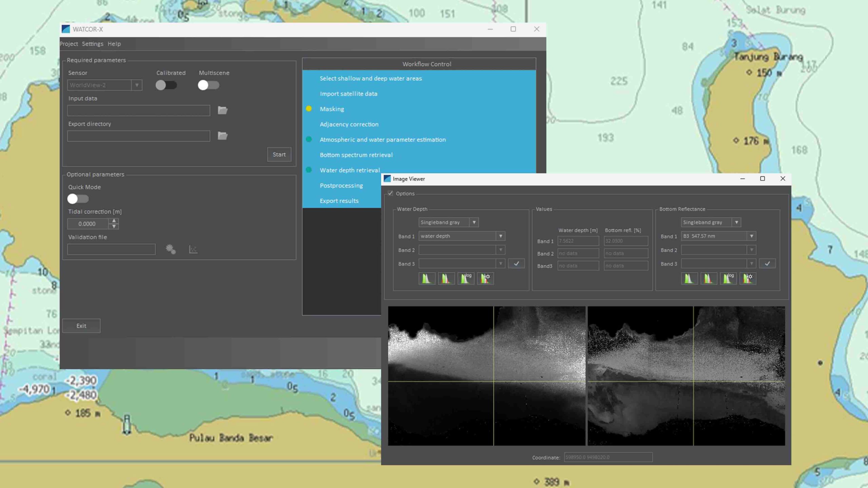
Task: Open the Project menu
Action: click(69, 44)
